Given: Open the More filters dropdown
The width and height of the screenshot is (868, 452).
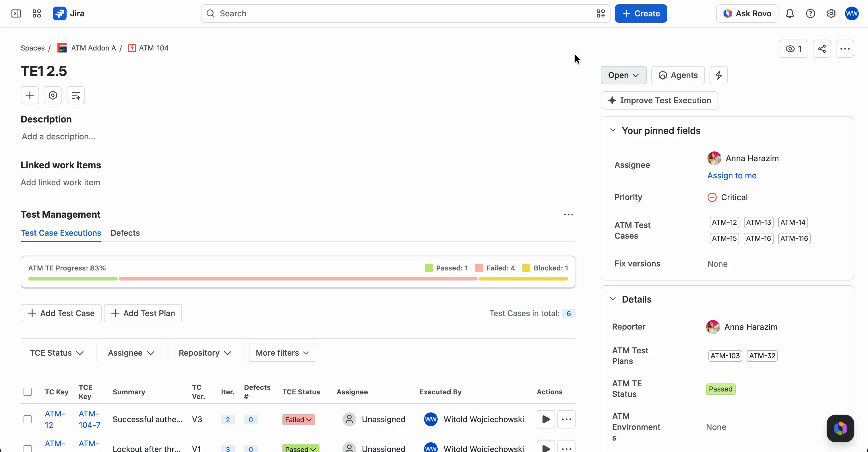Looking at the screenshot, I should pyautogui.click(x=282, y=353).
